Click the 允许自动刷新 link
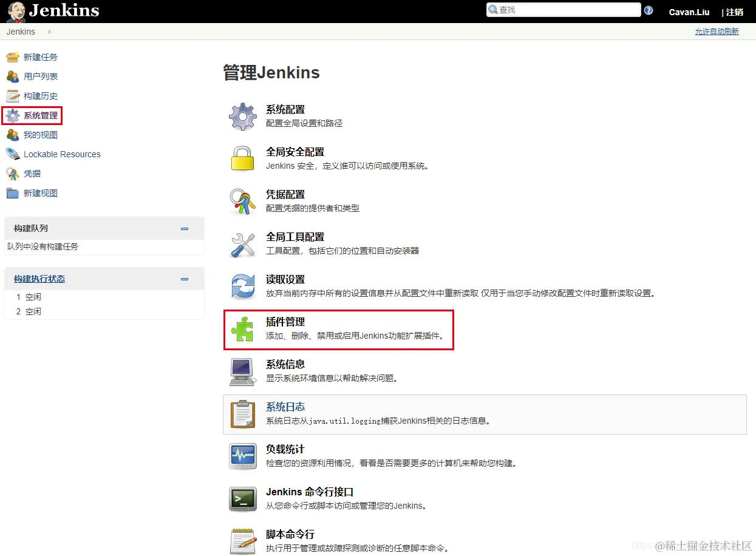The height and width of the screenshot is (556, 756). 717,32
